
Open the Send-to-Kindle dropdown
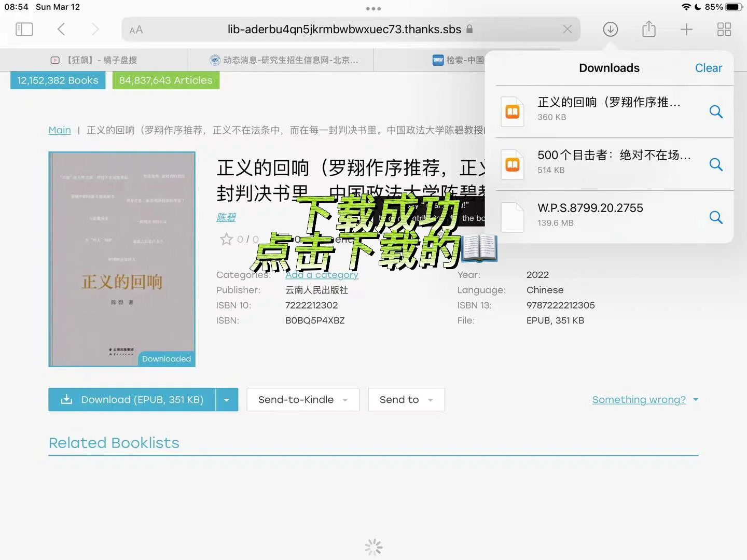pyautogui.click(x=303, y=400)
